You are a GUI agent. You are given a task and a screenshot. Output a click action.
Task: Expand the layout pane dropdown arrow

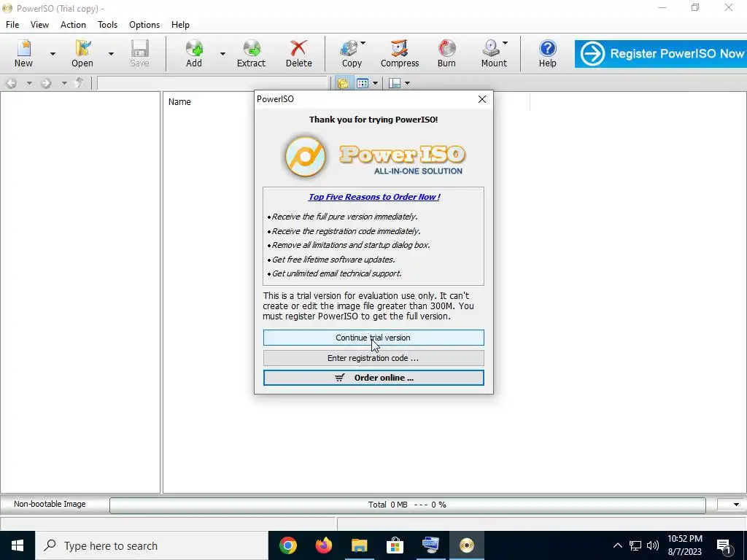click(x=407, y=83)
